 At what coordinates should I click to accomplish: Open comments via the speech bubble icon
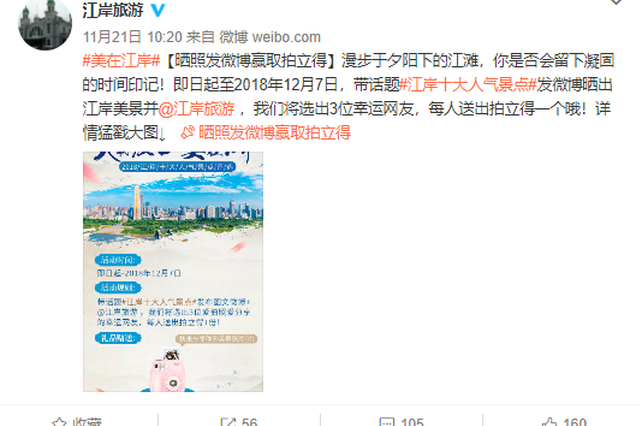387,422
